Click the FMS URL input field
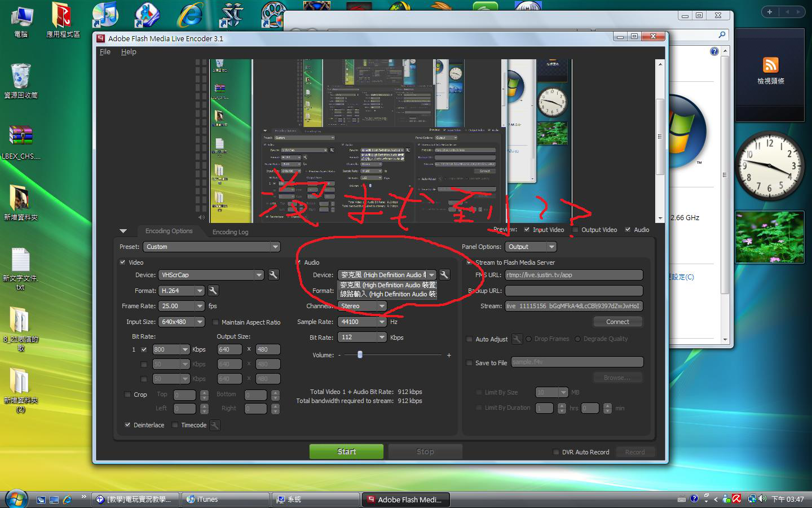 coord(574,275)
